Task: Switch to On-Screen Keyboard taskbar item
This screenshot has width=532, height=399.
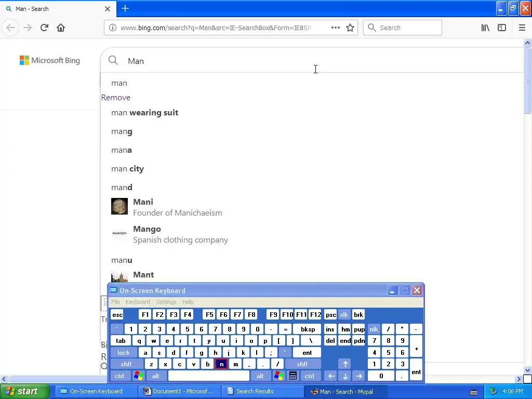Action: pyautogui.click(x=96, y=392)
